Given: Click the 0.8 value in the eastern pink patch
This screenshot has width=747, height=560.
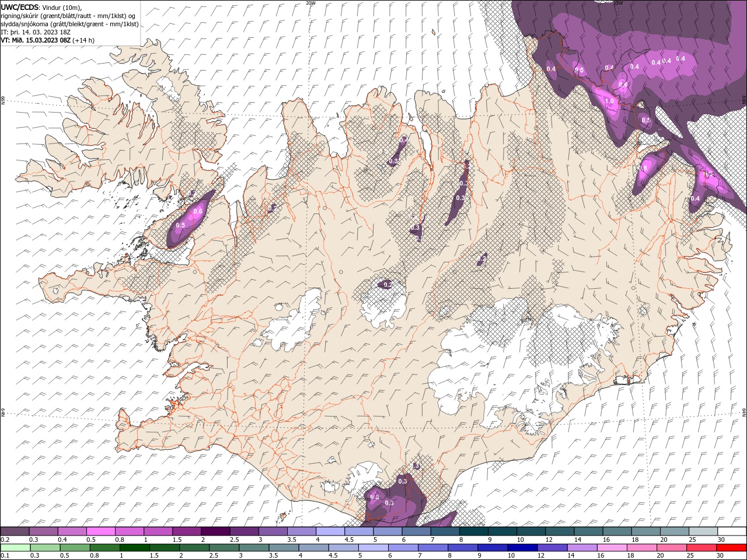Looking at the screenshot, I should tap(643, 169).
